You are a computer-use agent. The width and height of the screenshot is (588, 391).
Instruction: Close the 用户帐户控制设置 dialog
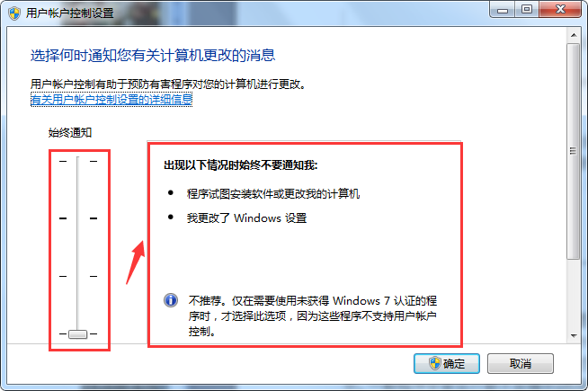coord(560,10)
